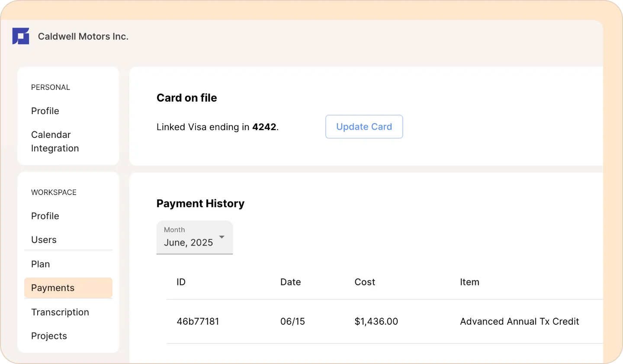623x364 pixels.
Task: Navigate to Users section
Action: pyautogui.click(x=44, y=240)
